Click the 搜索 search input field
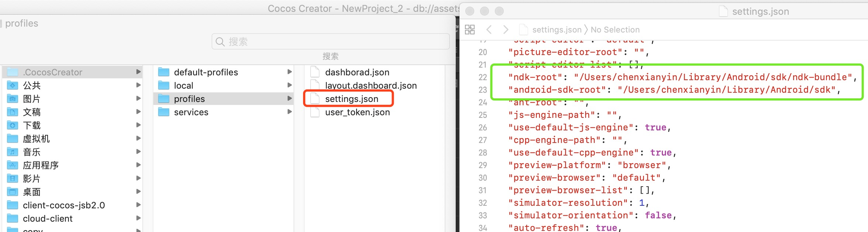The height and width of the screenshot is (232, 868). point(330,42)
